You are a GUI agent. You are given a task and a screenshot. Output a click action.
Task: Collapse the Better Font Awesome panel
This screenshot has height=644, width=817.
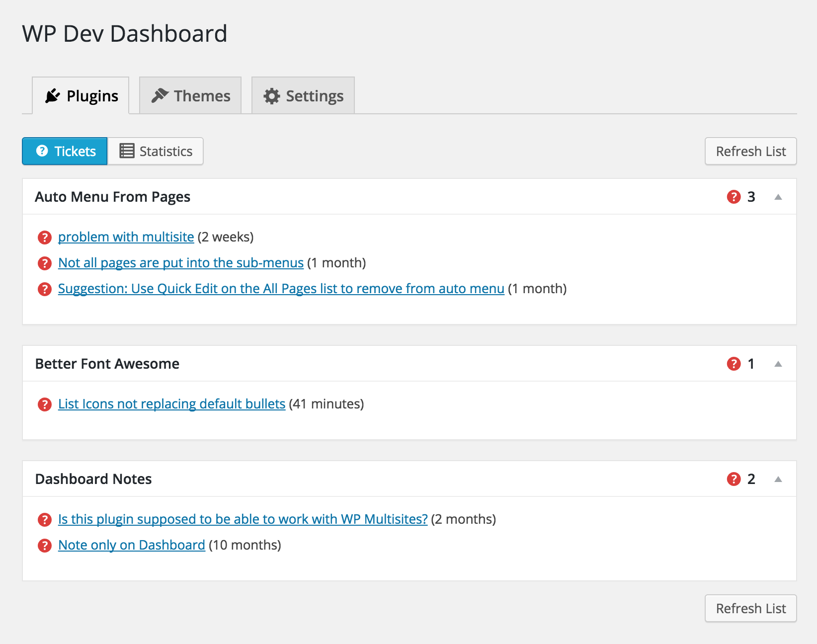point(778,364)
